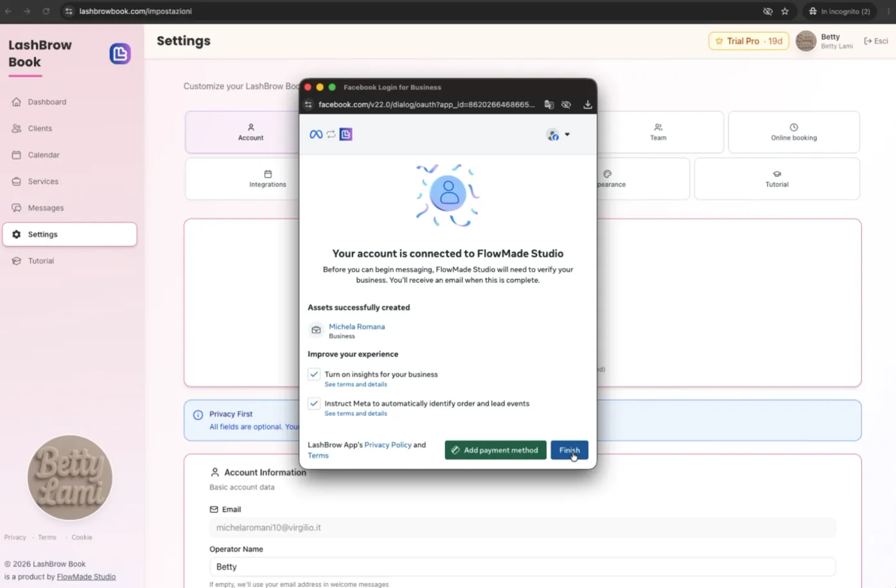Click Michela Romana business asset link
This screenshot has width=896, height=588.
point(356,327)
